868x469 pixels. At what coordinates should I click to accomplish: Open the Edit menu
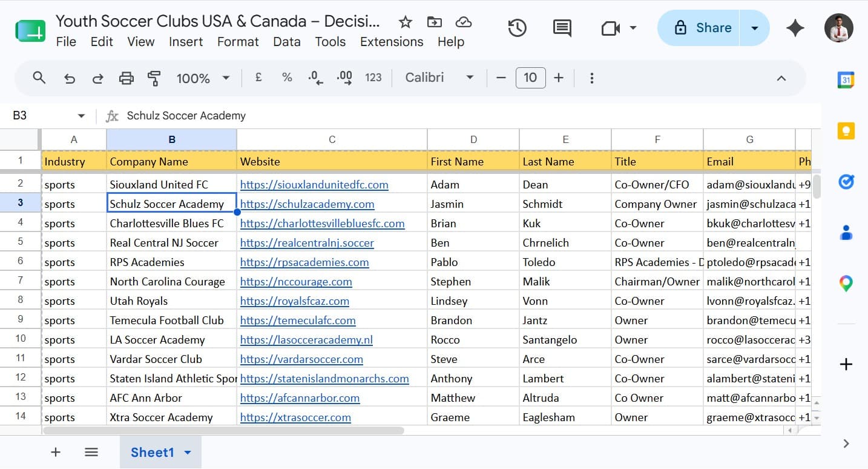tap(102, 42)
